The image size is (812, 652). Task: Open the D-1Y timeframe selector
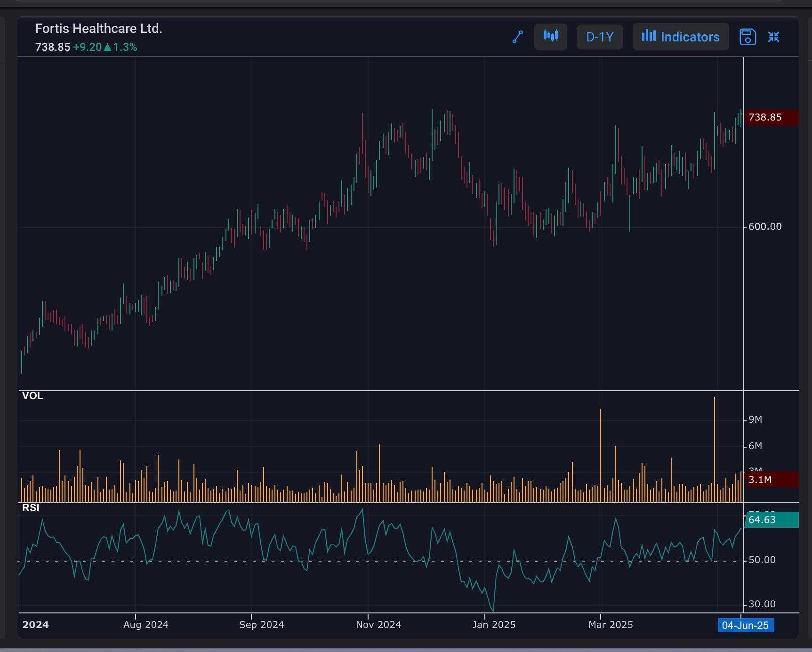click(x=600, y=37)
